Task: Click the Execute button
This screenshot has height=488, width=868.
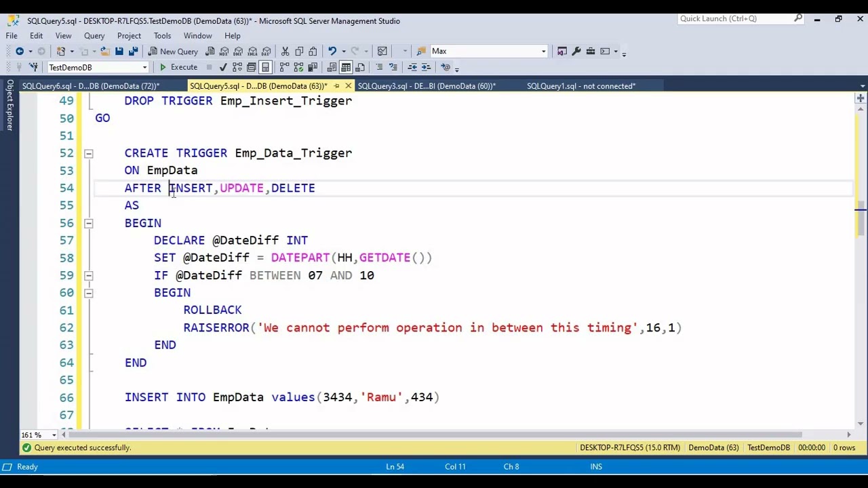Action: coord(178,67)
